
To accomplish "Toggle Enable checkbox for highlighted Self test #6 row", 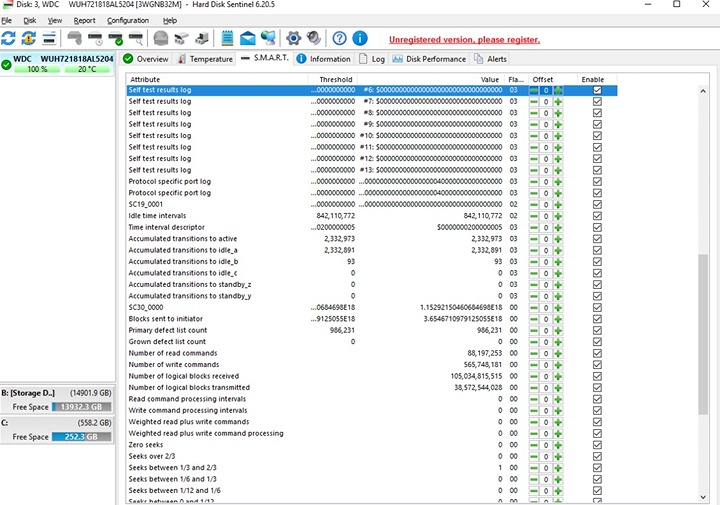I will [597, 90].
